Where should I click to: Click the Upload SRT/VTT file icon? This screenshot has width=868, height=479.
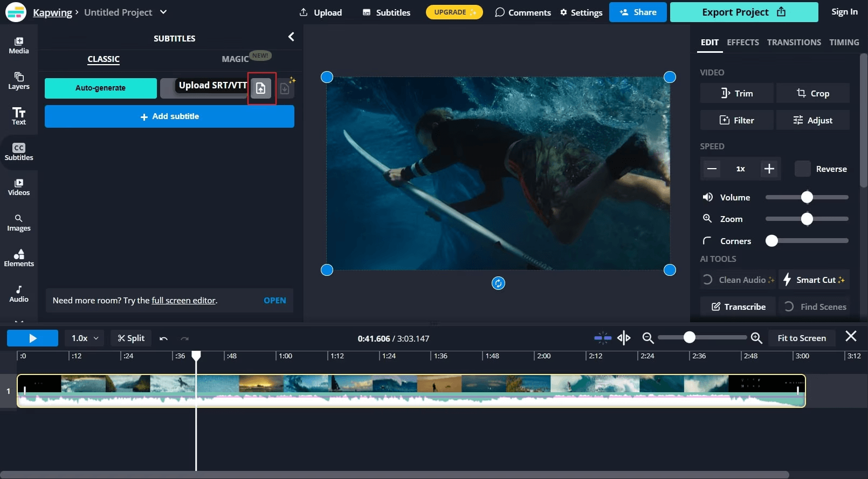[x=261, y=88]
